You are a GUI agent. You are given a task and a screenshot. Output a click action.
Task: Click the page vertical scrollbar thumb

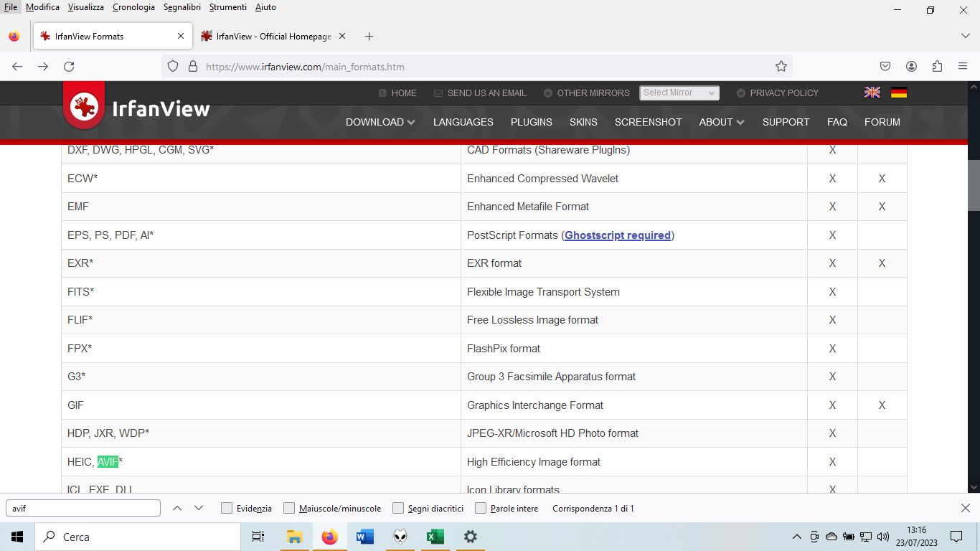coord(974,184)
